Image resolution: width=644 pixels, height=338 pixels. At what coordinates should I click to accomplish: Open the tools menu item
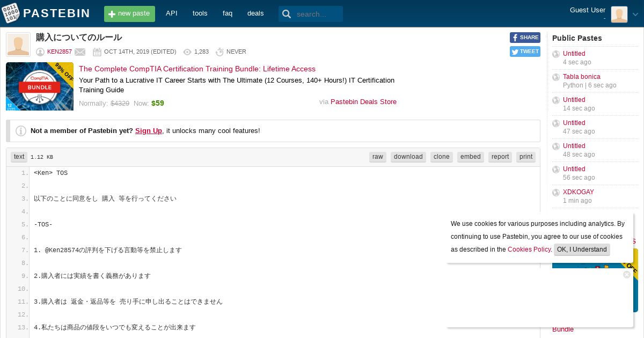pos(200,13)
